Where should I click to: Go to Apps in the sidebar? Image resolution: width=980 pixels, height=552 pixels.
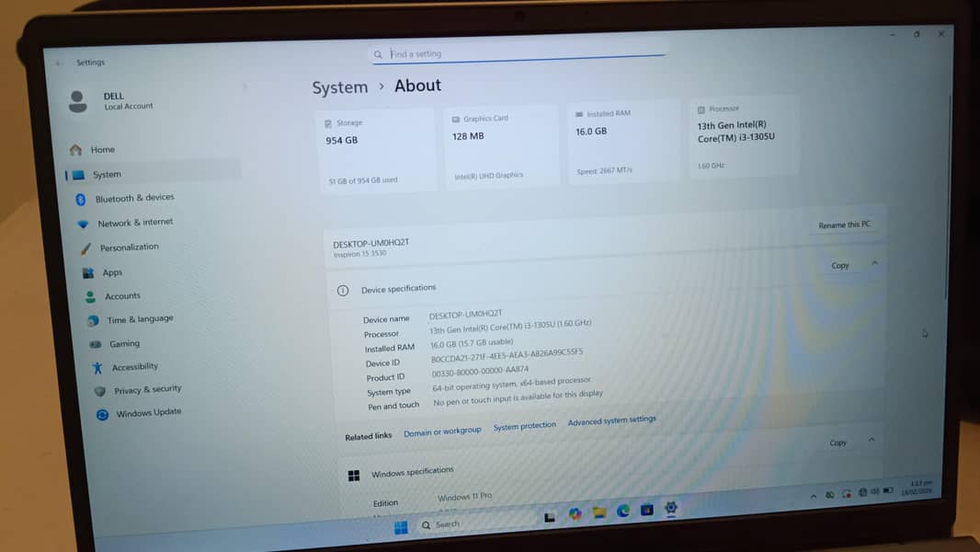coord(112,273)
